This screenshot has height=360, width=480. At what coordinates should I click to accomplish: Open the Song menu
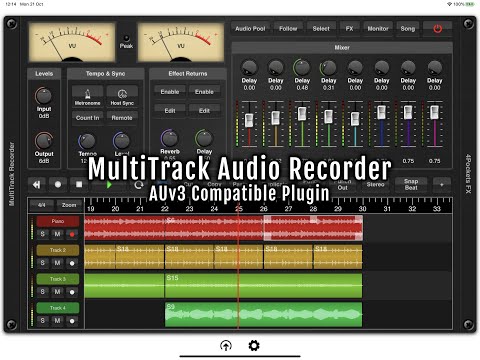click(x=408, y=29)
